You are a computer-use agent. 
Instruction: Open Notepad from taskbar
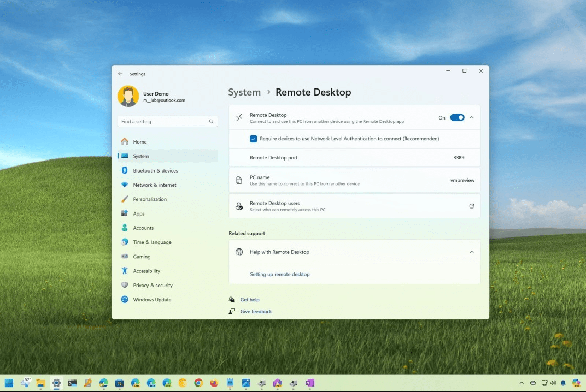(230, 383)
